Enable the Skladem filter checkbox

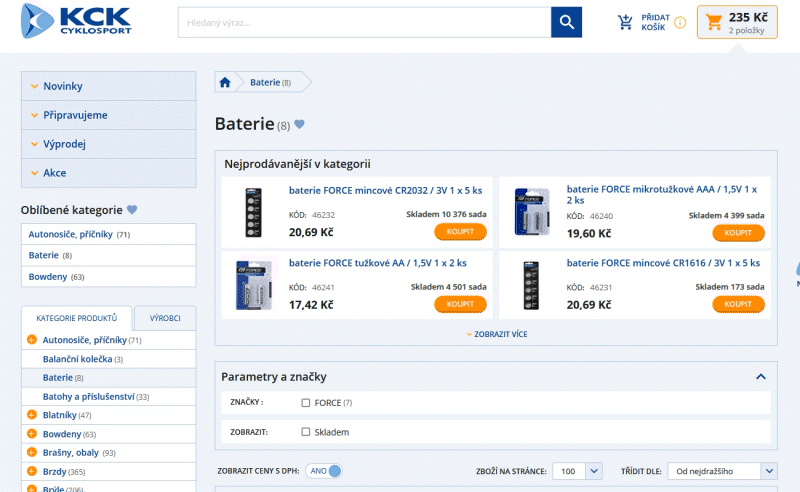[306, 432]
